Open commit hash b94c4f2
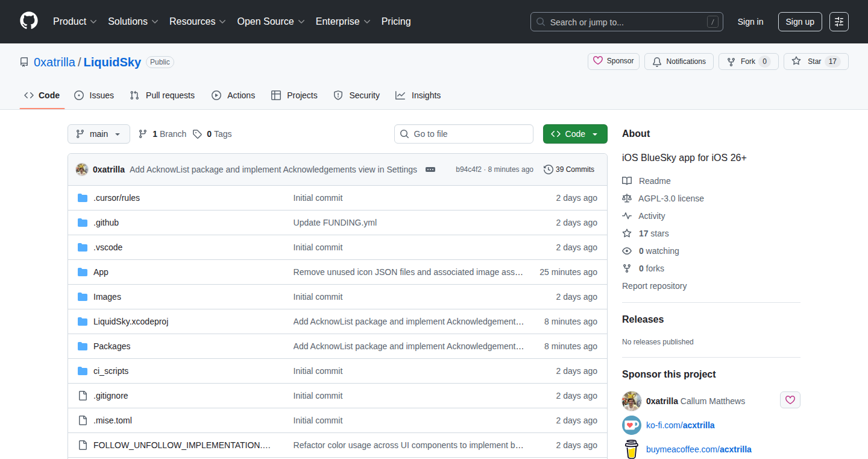 (x=469, y=169)
